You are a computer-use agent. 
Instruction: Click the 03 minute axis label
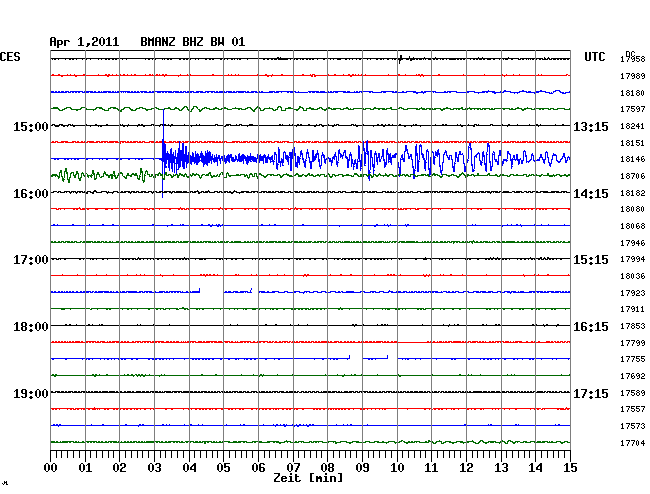[155, 468]
